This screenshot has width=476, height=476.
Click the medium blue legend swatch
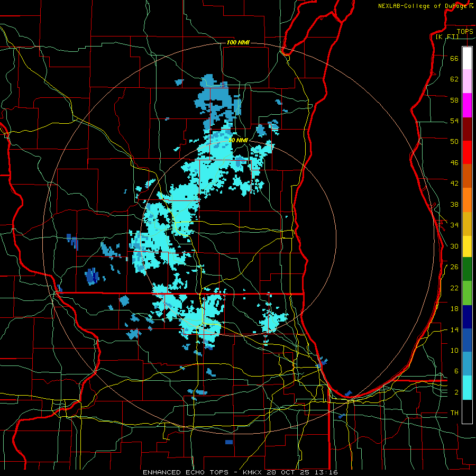click(x=467, y=340)
